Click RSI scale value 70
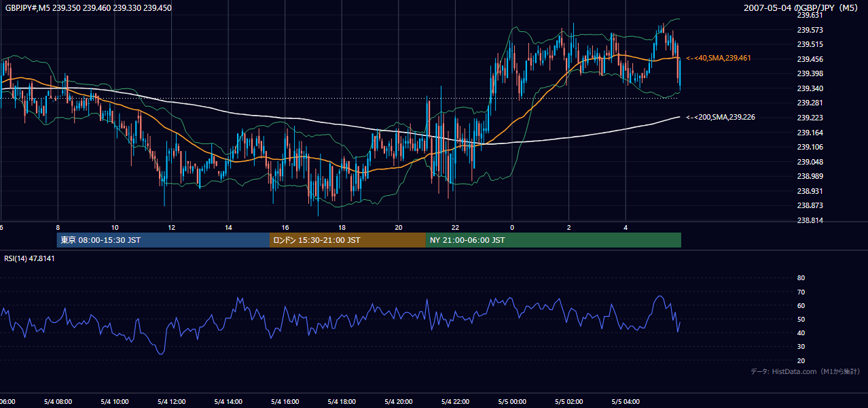This screenshot has height=408, width=868. [x=801, y=292]
